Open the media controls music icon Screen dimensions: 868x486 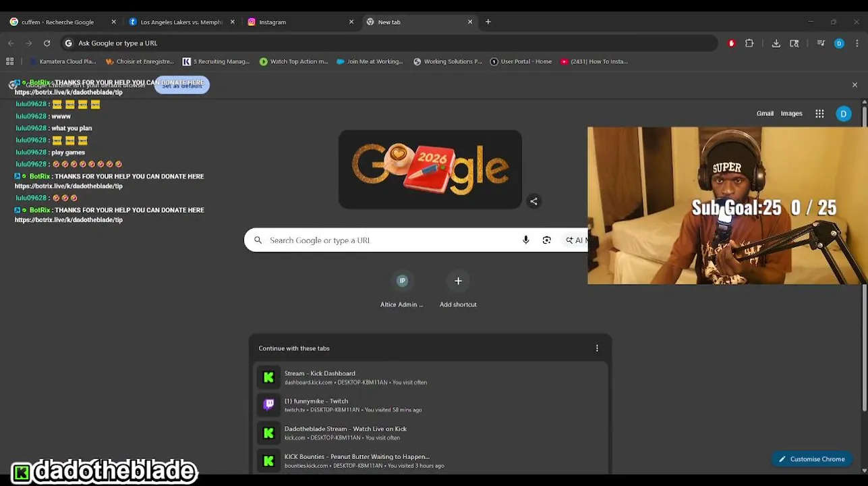click(x=821, y=43)
